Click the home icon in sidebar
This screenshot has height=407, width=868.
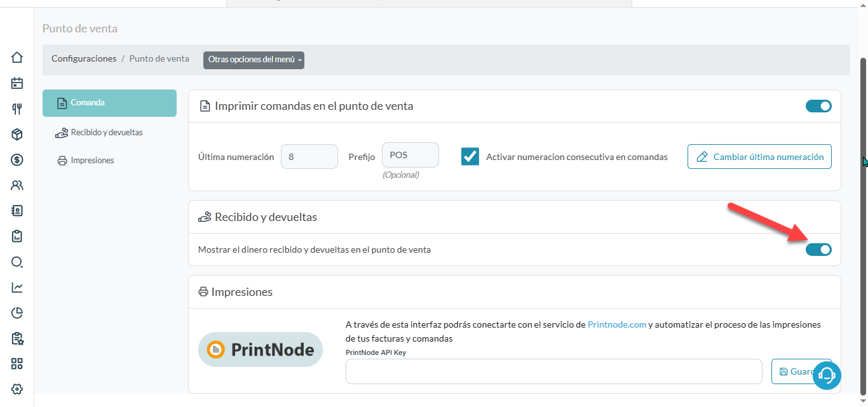(17, 57)
